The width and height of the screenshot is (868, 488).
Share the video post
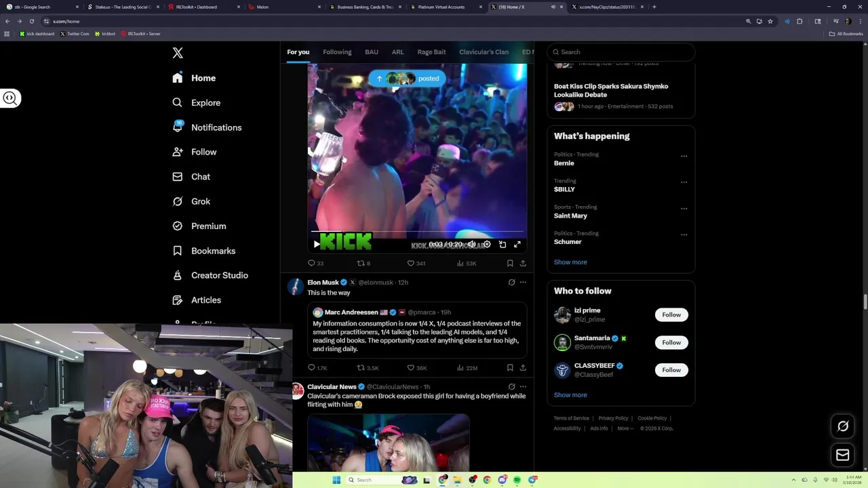523,263
